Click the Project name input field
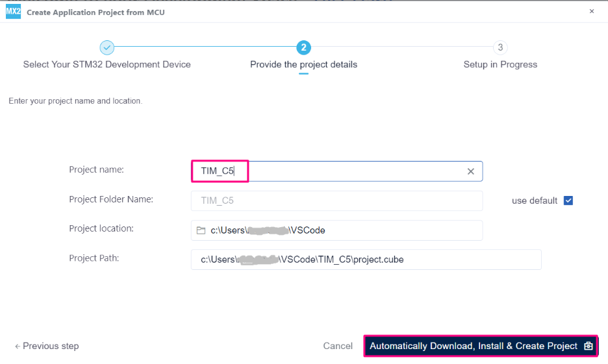The height and width of the screenshot is (364, 608). pos(336,171)
